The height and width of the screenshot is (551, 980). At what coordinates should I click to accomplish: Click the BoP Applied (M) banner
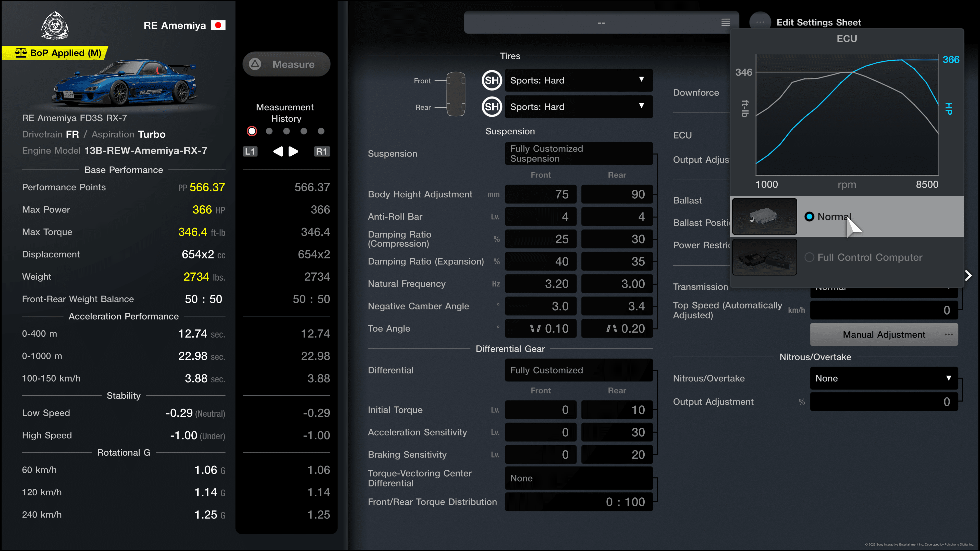[x=55, y=53]
